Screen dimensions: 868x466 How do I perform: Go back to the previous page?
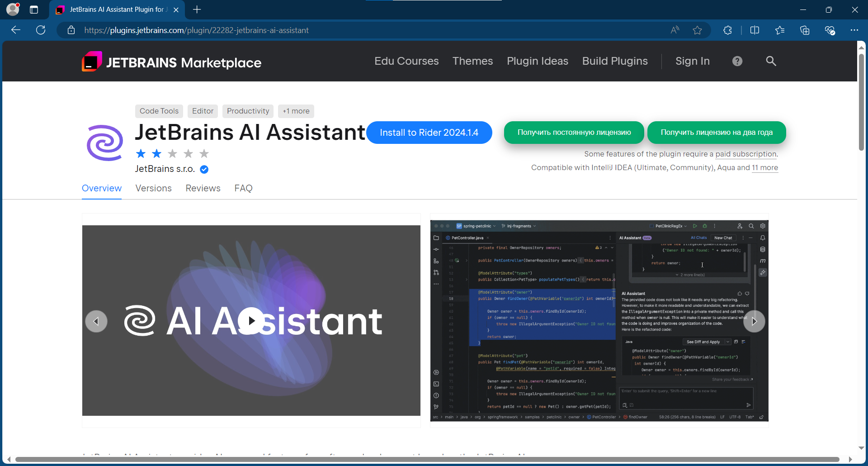click(16, 30)
